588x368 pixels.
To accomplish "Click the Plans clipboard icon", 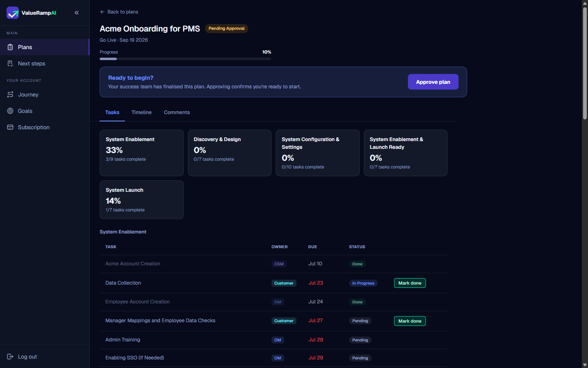I will pos(10,47).
